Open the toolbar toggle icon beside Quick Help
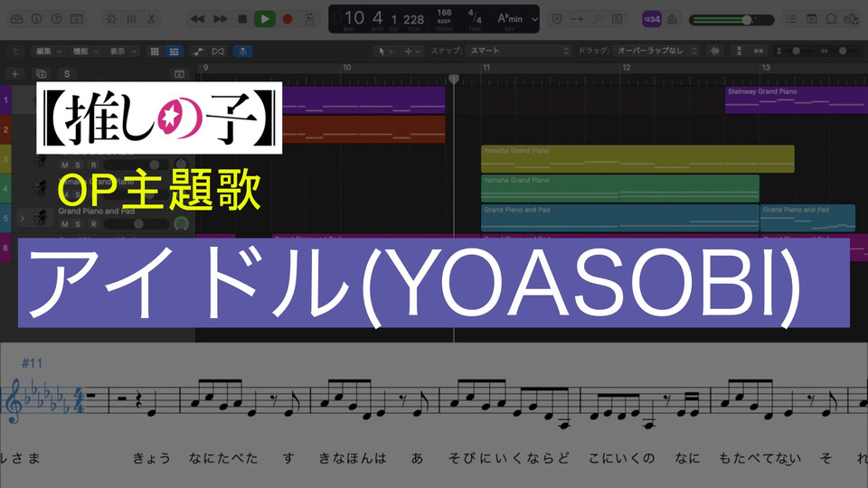Viewport: 868px width, 488px height. [x=76, y=19]
